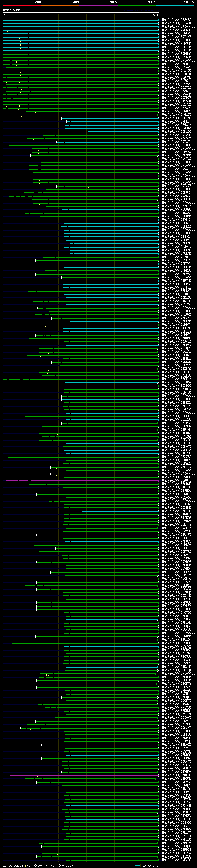Select the UniRef100_C0PQC5 label
Image resolution: width=197 pixels, height=868 pixels.
click(x=177, y=782)
